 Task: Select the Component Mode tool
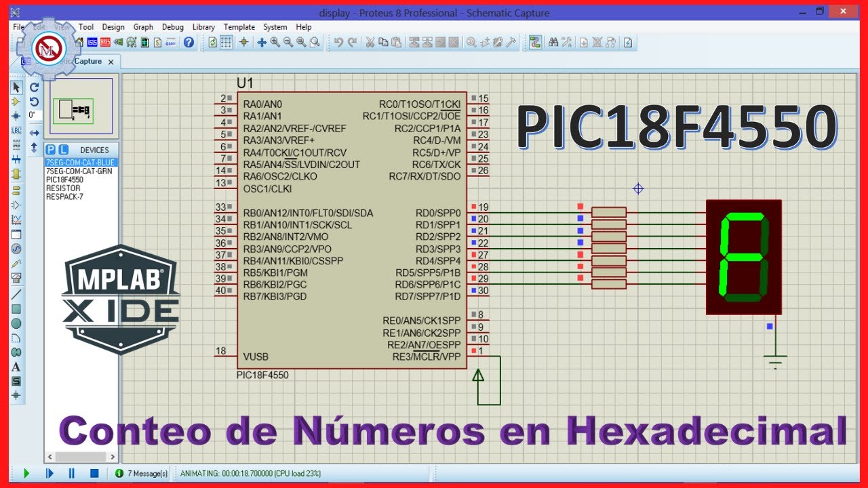pos(16,101)
